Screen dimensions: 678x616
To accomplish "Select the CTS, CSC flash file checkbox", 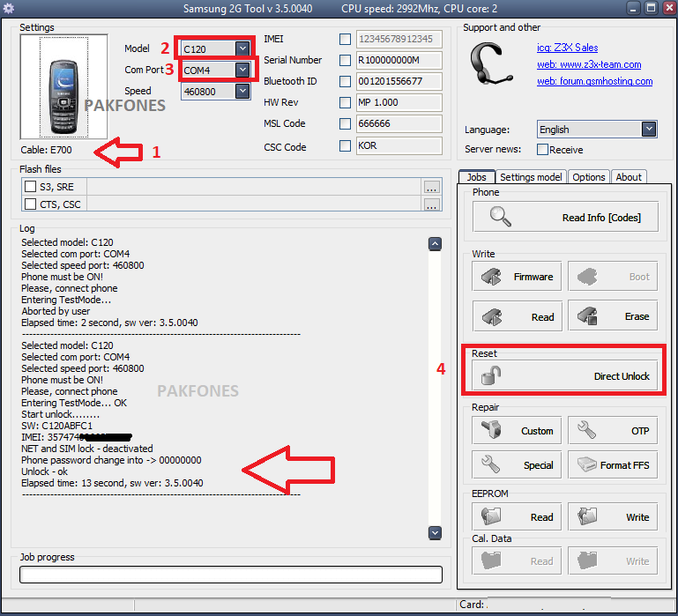I will tap(30, 204).
